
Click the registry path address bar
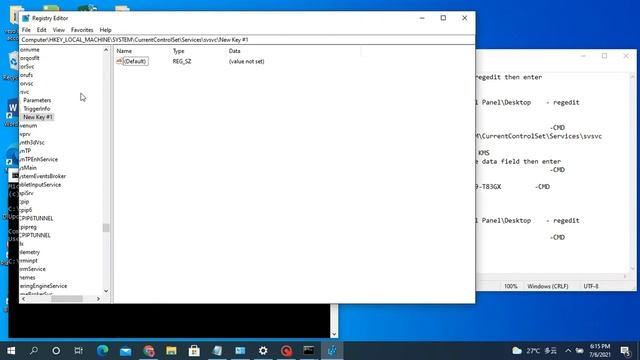247,40
